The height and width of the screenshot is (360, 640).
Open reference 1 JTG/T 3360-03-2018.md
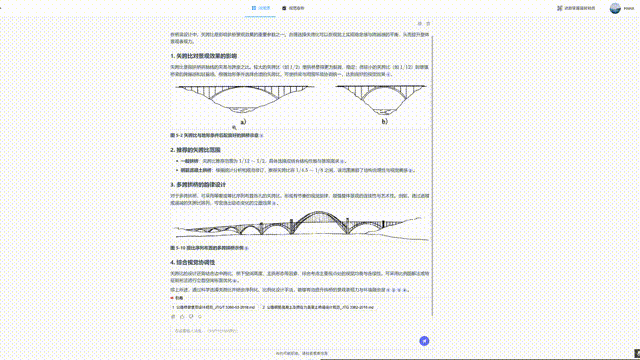[x=213, y=307]
